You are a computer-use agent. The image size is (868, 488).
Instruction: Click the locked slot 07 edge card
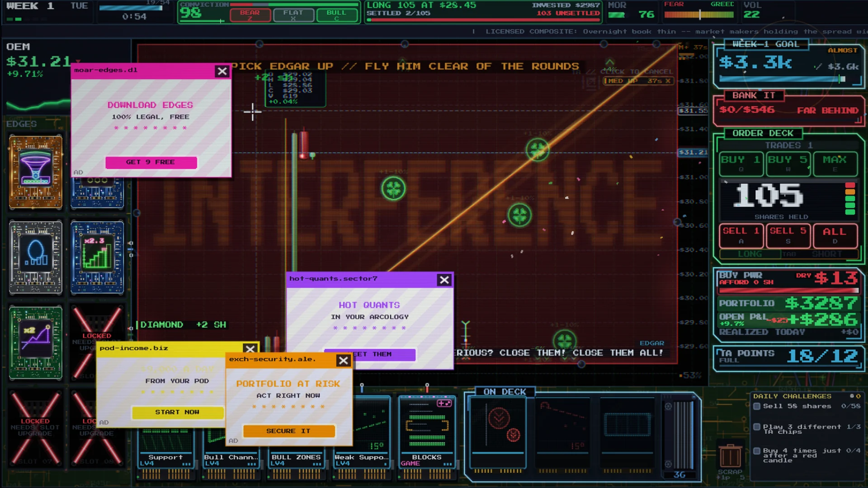pyautogui.click(x=36, y=428)
